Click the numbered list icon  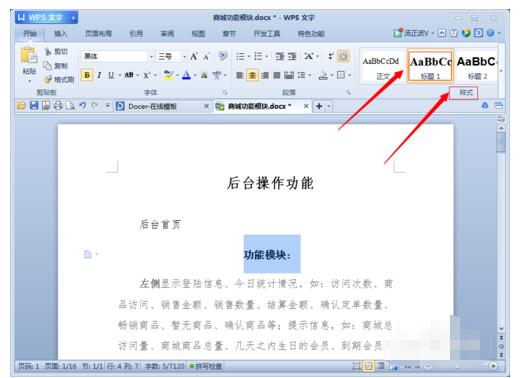point(258,56)
